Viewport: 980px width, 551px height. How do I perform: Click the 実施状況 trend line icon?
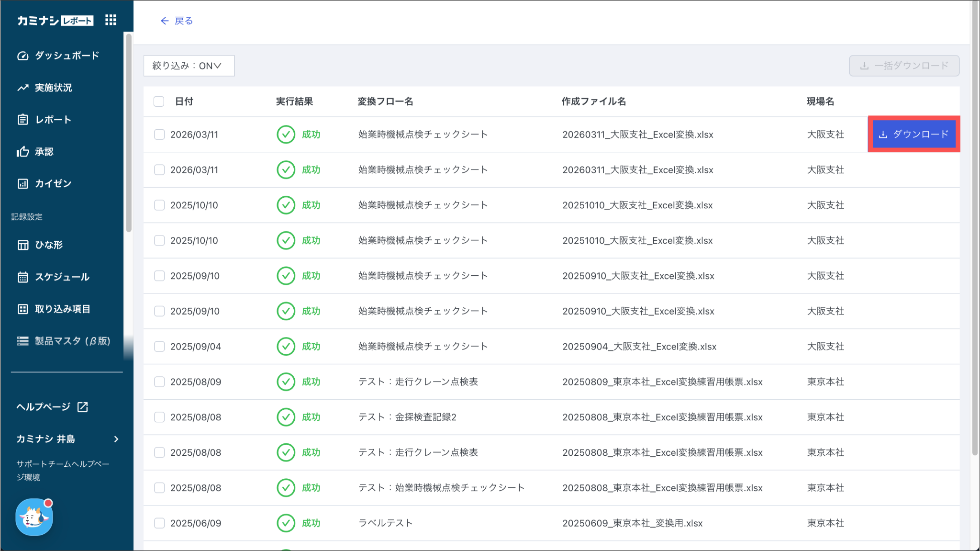[22, 88]
